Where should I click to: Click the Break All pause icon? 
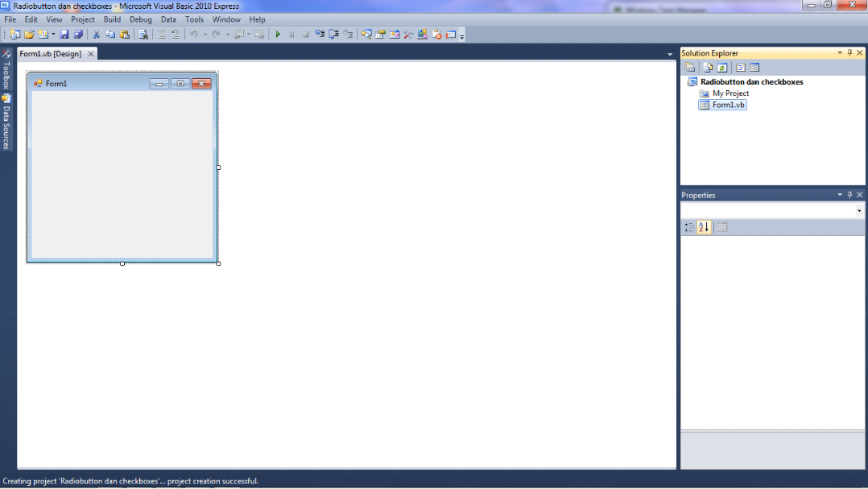291,35
